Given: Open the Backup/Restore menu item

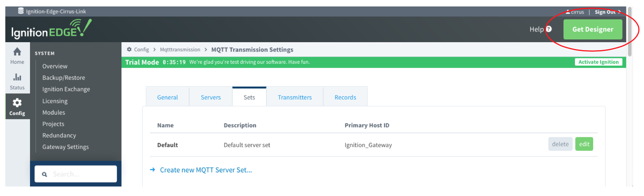Looking at the screenshot, I should pyautogui.click(x=64, y=77).
